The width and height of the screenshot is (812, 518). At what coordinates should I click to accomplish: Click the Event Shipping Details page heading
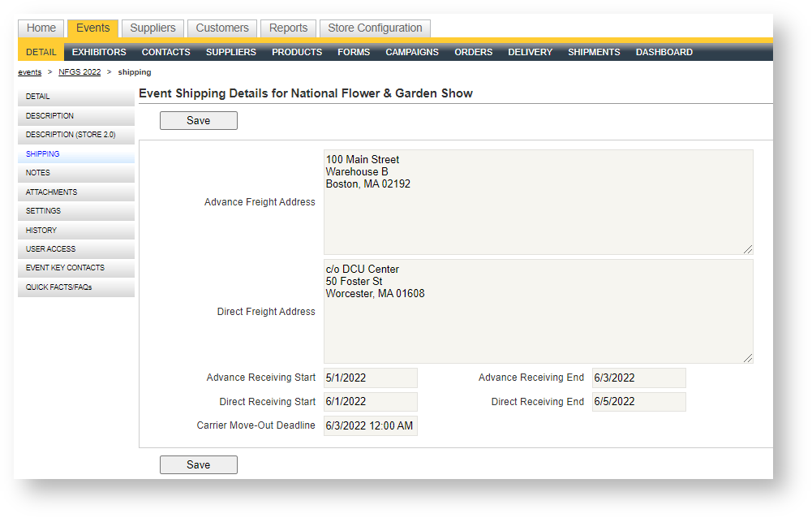306,93
